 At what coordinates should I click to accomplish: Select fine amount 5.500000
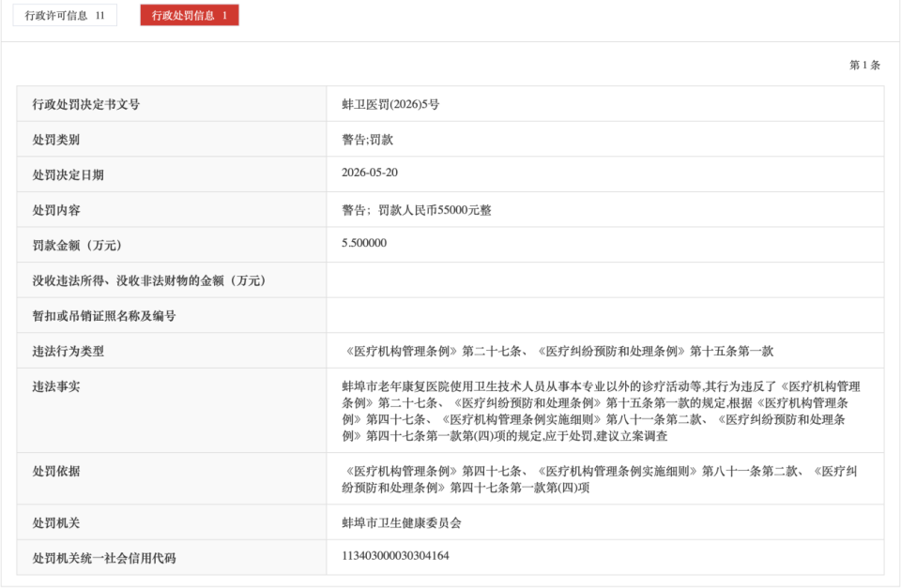364,243
